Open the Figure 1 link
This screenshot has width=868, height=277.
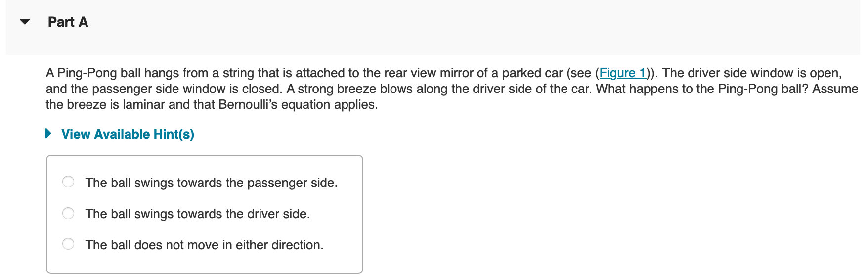pos(622,73)
